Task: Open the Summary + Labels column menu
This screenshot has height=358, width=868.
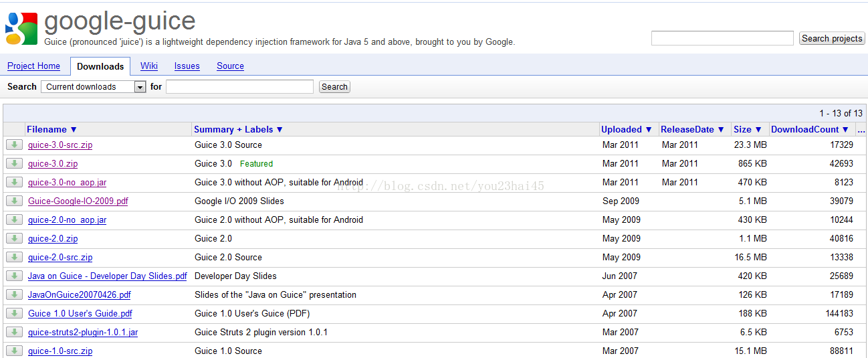Action: pos(238,130)
